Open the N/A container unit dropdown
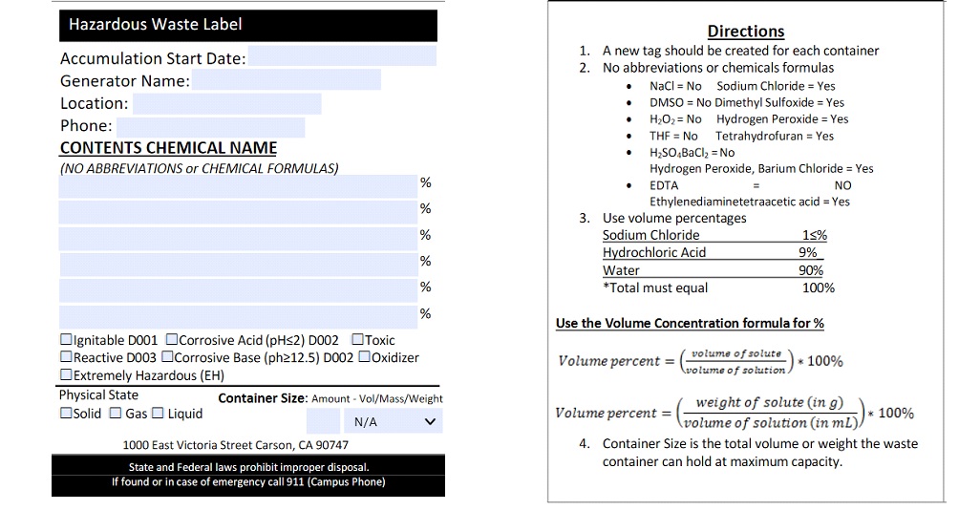Image resolution: width=980 pixels, height=511 pixels. (x=394, y=421)
